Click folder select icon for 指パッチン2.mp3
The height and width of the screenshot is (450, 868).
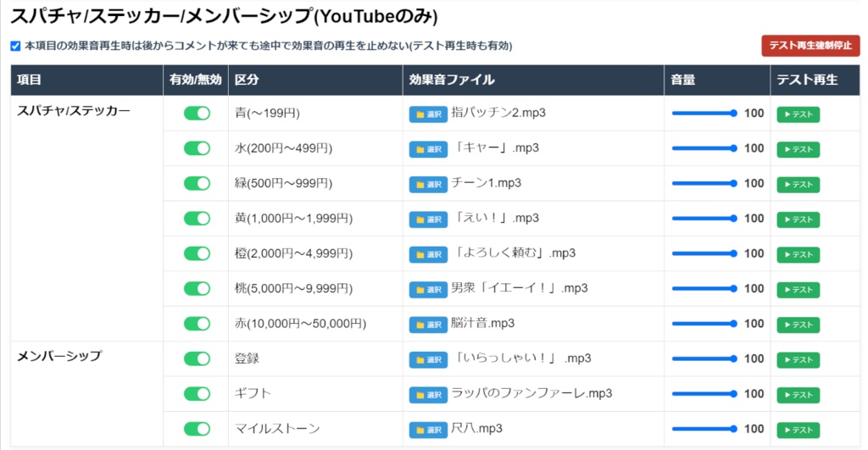click(428, 114)
